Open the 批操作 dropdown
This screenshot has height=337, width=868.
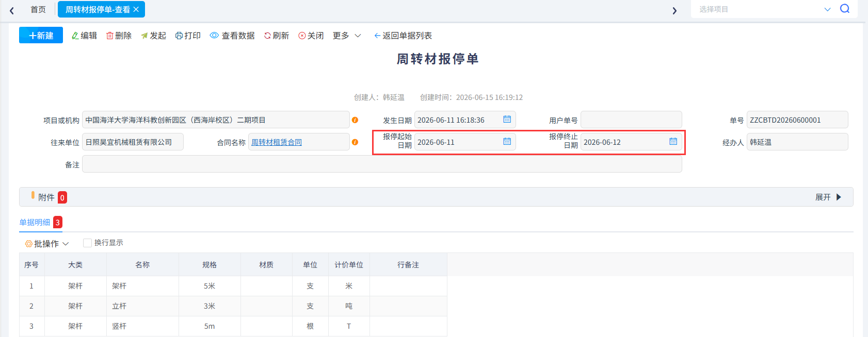[47, 244]
